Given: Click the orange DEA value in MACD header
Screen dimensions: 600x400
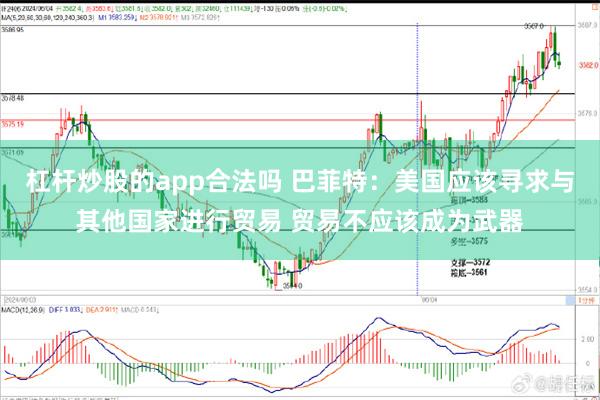Looking at the screenshot, I should (x=101, y=309).
